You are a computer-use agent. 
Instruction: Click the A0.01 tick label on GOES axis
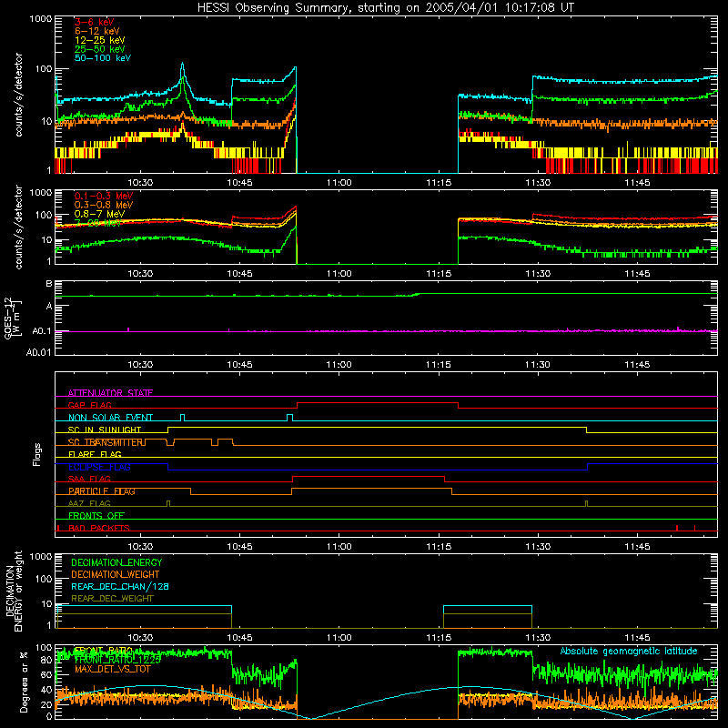coord(39,352)
